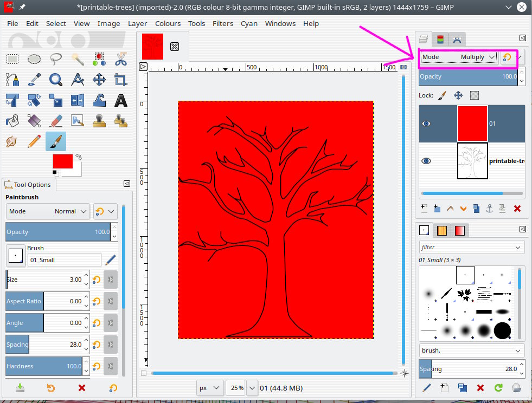Activate the Text tool

pos(120,100)
